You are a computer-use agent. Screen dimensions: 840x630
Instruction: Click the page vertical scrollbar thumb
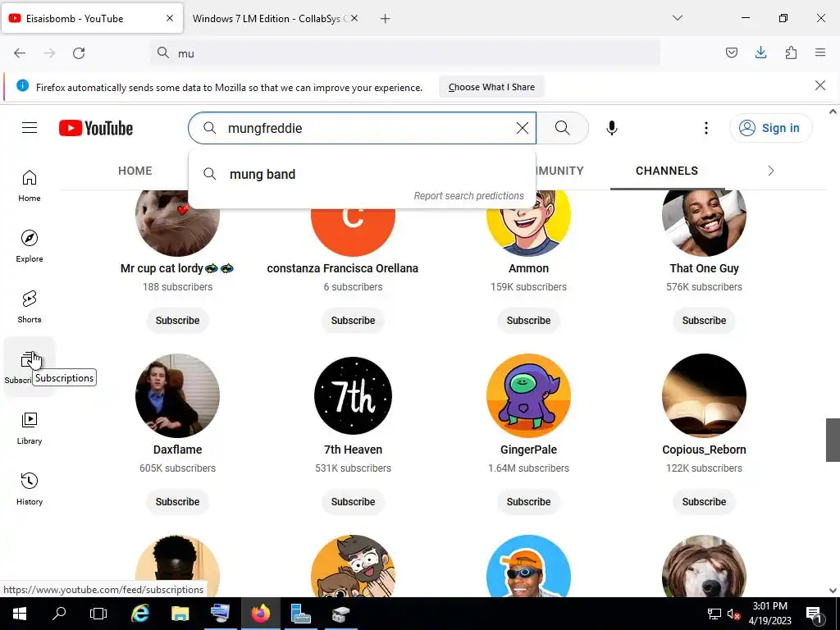point(833,440)
